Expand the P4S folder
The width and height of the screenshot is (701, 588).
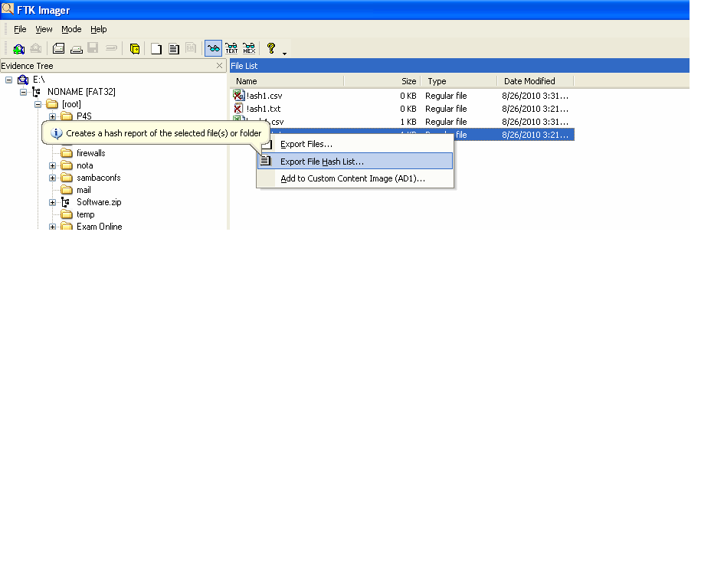52,116
